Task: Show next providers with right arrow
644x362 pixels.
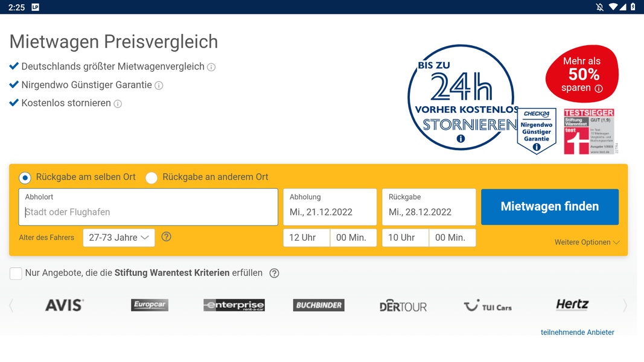Action: coord(625,305)
